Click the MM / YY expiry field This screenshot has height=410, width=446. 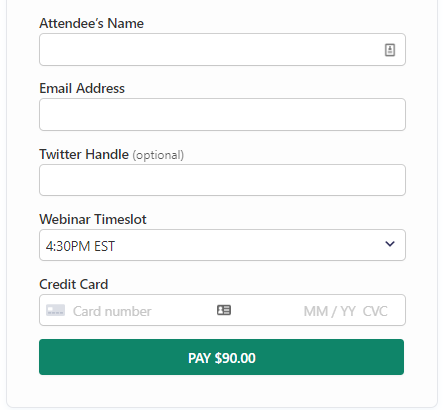pyautogui.click(x=329, y=311)
